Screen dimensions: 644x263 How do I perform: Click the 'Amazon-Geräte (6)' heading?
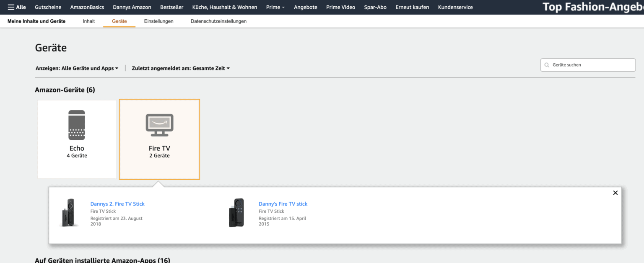(x=65, y=90)
